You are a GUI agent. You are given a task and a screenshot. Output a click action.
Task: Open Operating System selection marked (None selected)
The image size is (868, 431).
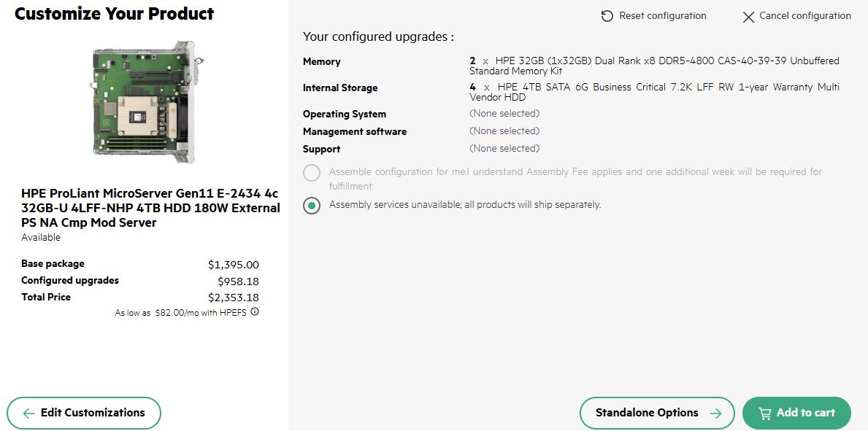pyautogui.click(x=505, y=114)
